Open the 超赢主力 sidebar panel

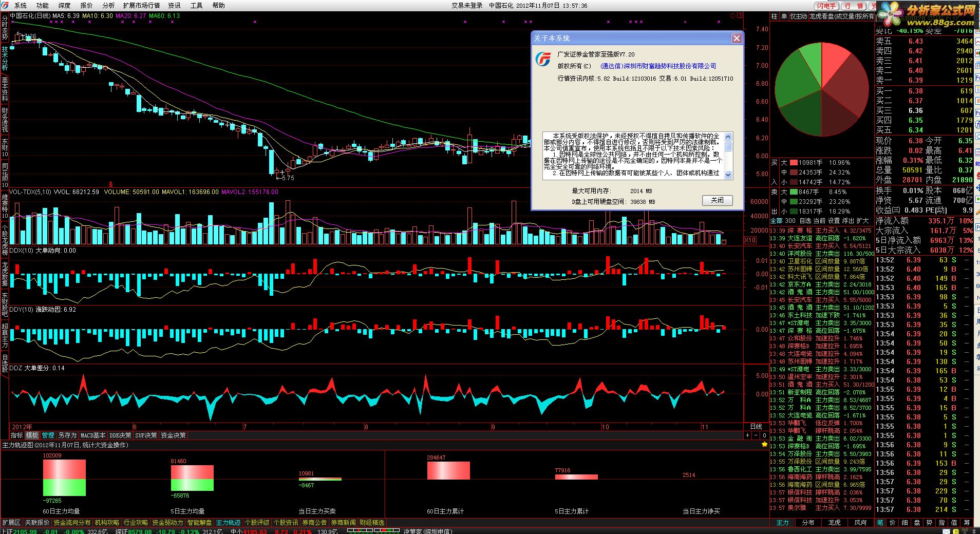click(5, 336)
